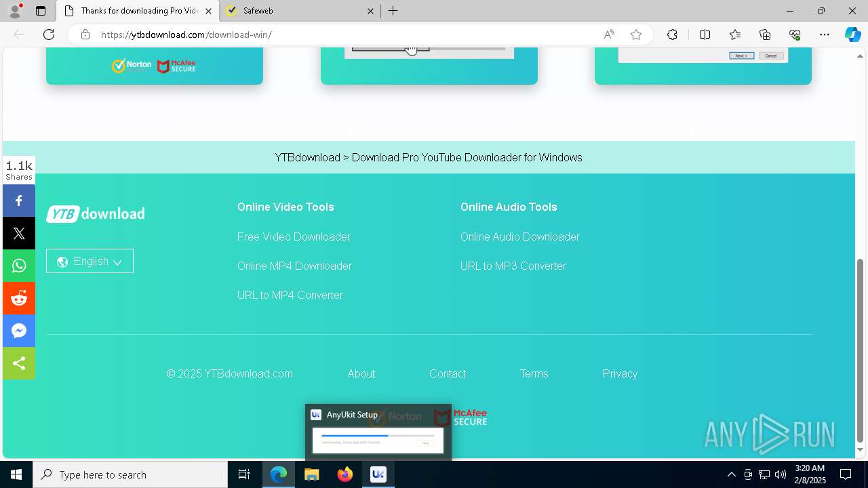Screen dimensions: 868x488
Task: Open tab actions menu
Action: [41, 11]
